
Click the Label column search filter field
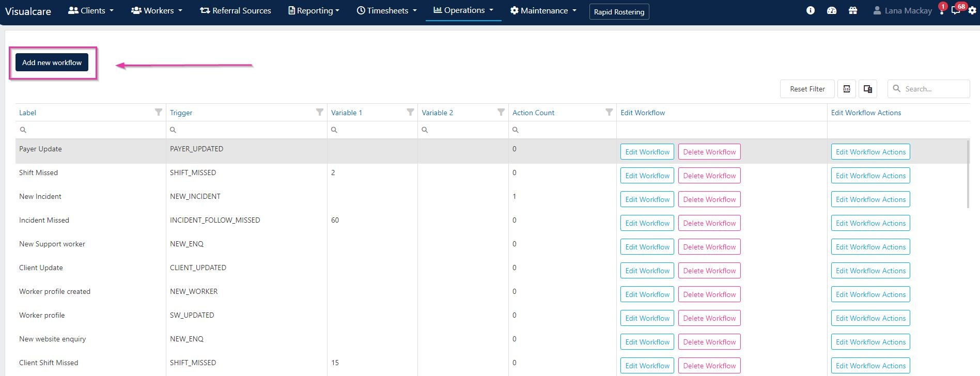90,130
